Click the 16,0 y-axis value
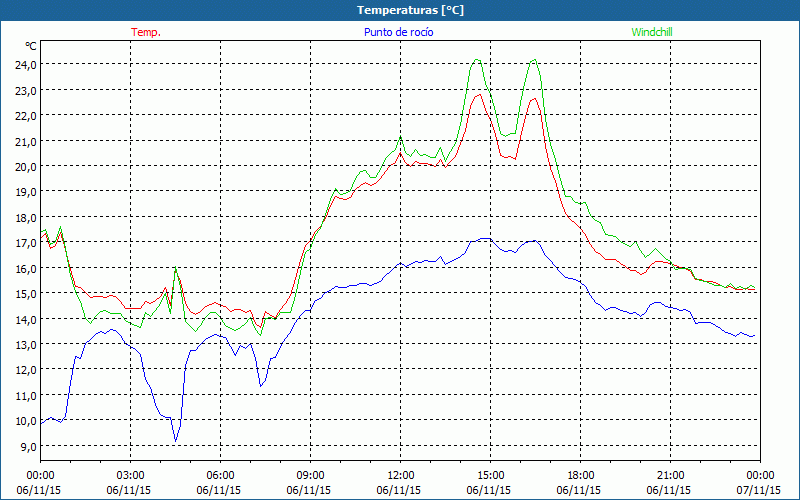The height and width of the screenshot is (500, 800). pyautogui.click(x=27, y=268)
